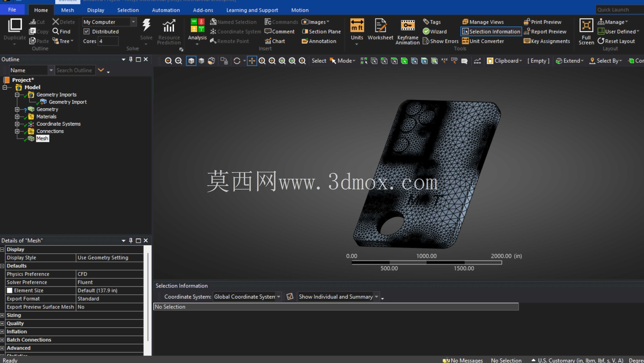Screen dimensions: 644x363
Task: Insert a Section Plane
Action: 321,32
